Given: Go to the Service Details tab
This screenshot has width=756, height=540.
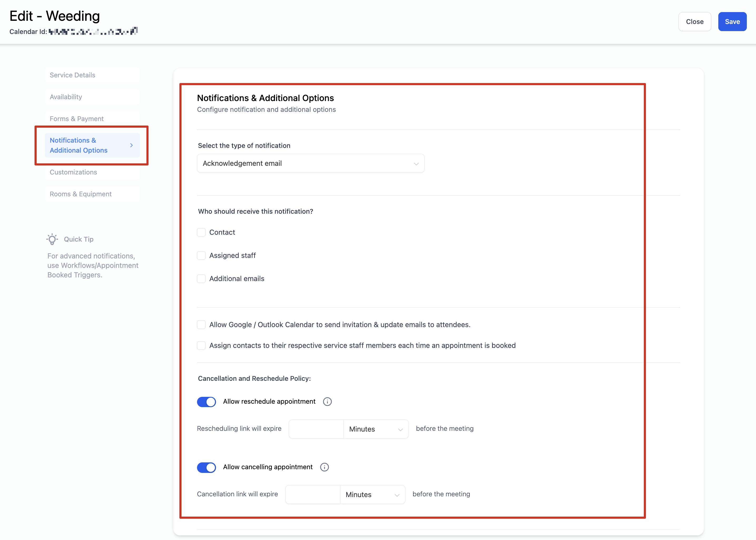Looking at the screenshot, I should click(72, 75).
